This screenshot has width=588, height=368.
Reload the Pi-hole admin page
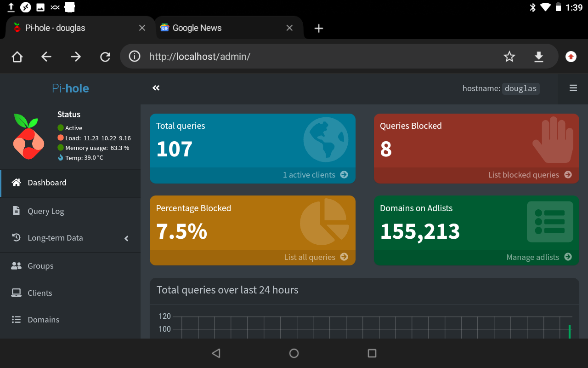[105, 57]
